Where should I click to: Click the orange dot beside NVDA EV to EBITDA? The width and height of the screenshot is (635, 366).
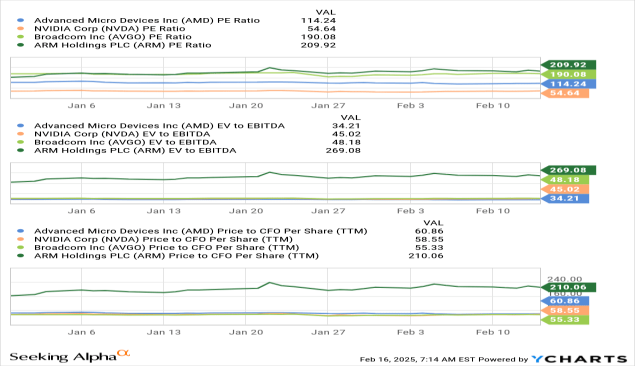click(21, 134)
